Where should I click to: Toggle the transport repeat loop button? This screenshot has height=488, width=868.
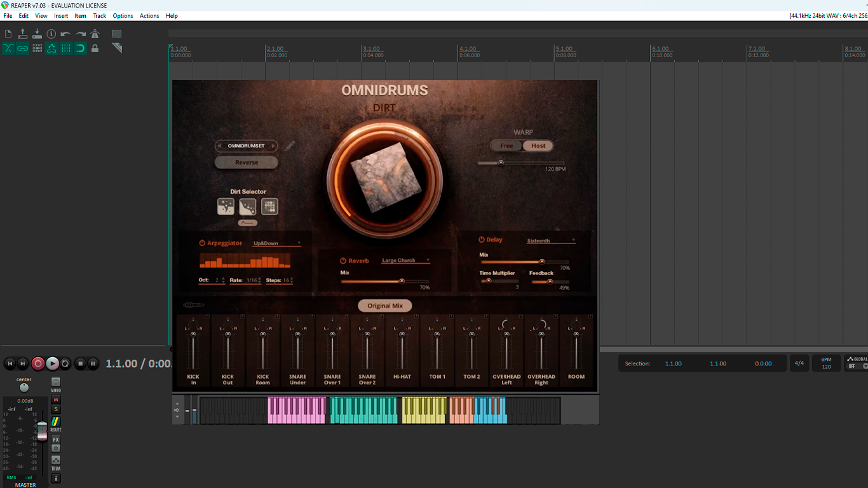(65, 363)
